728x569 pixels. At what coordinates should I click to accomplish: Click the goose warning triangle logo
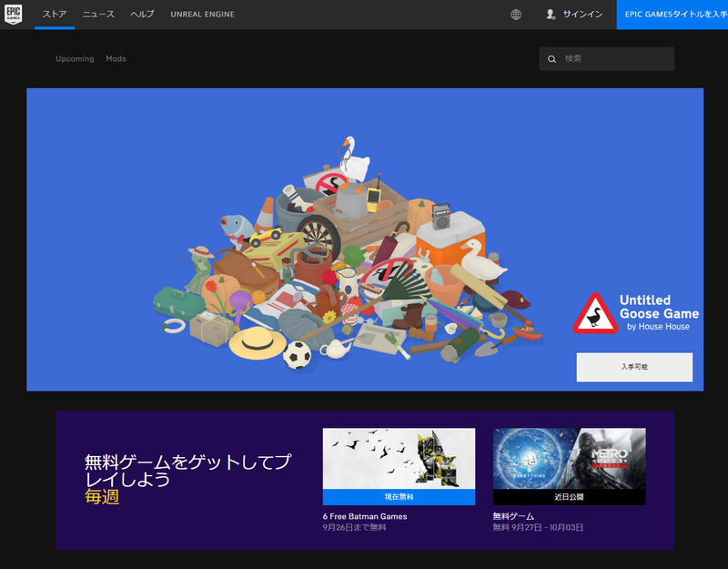pos(595,314)
